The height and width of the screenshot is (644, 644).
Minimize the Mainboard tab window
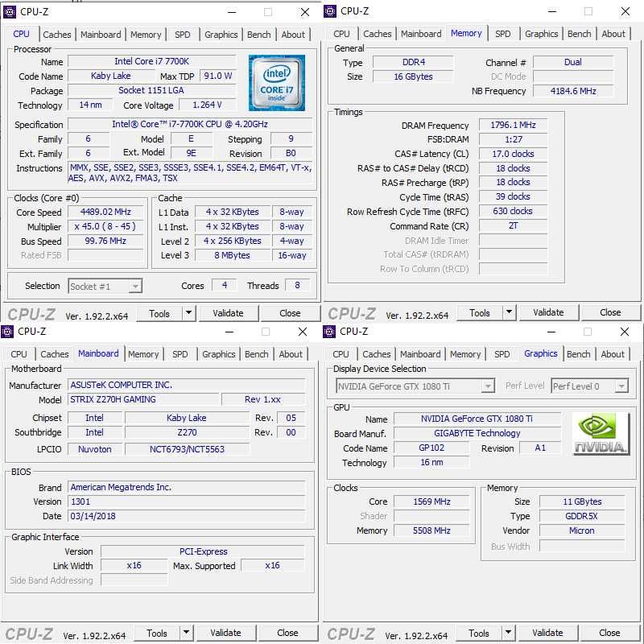(x=229, y=332)
